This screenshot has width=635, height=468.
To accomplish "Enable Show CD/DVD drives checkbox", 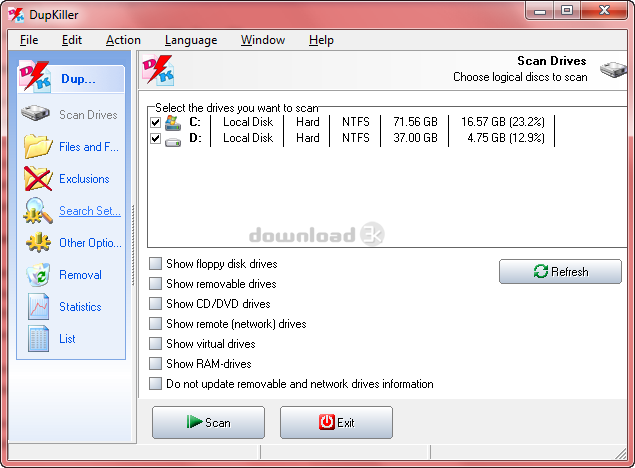I will [x=155, y=303].
